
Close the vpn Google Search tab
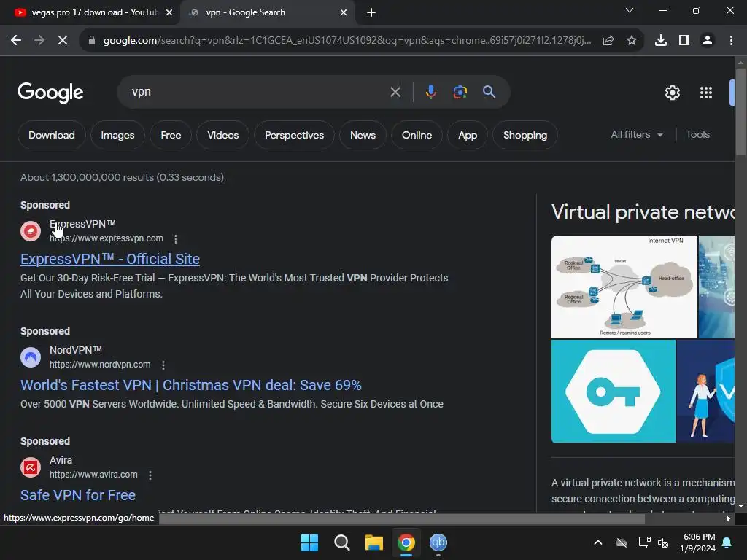tap(344, 13)
